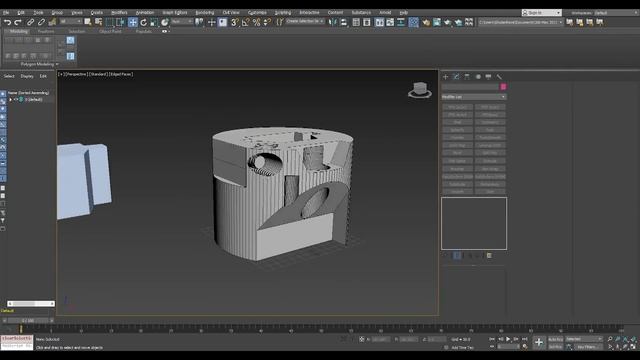The height and width of the screenshot is (360, 640).
Task: Click the Select and Place icon
Action: 164,22
